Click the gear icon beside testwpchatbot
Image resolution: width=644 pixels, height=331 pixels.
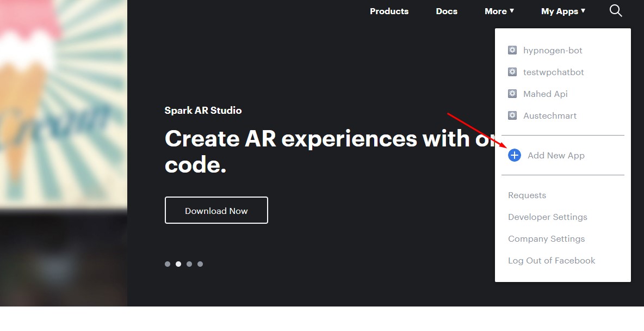click(512, 72)
